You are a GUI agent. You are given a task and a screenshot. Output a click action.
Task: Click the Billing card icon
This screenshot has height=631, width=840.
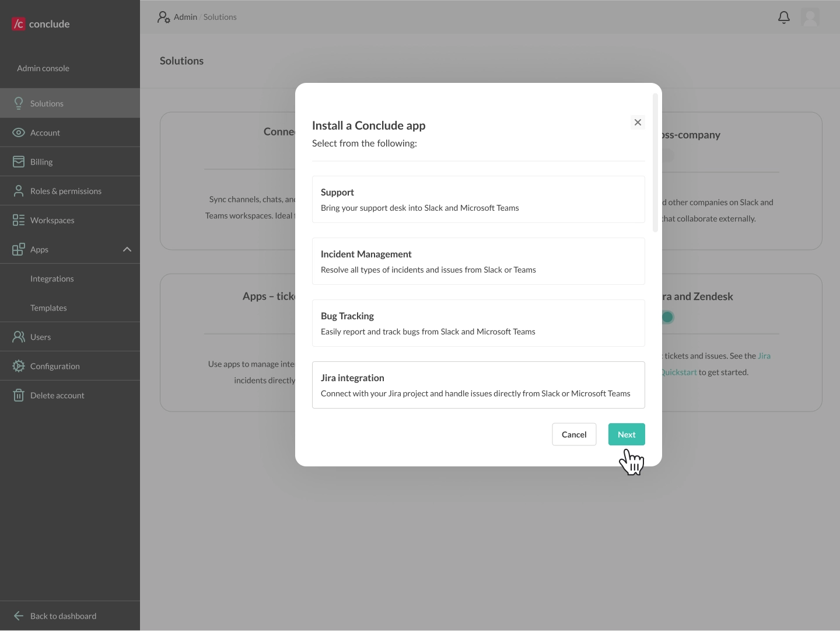(19, 162)
